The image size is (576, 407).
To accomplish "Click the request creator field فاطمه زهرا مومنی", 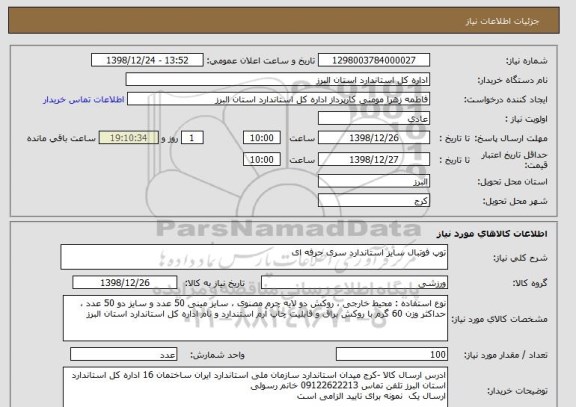I will point(278,100).
